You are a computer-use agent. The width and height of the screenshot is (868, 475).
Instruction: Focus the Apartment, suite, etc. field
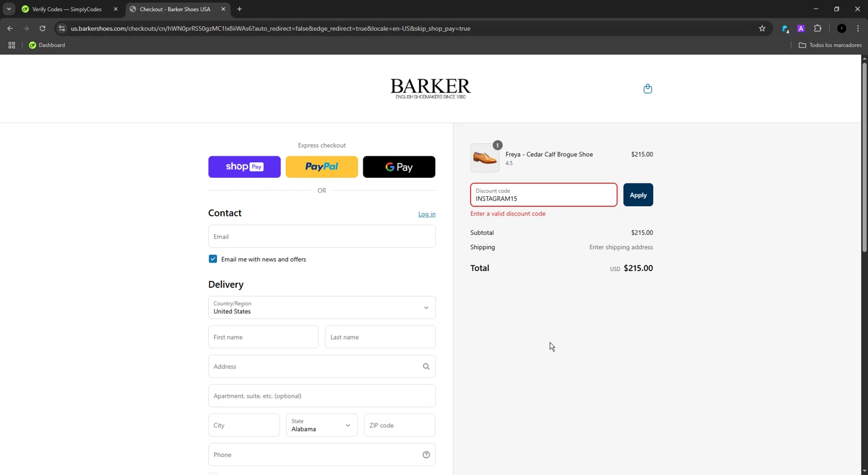(322, 396)
